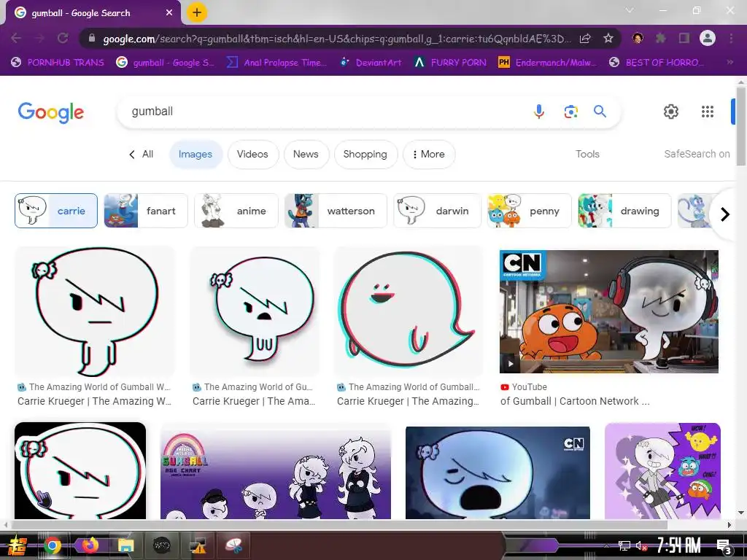Open the Chrome profile avatar

click(708, 38)
